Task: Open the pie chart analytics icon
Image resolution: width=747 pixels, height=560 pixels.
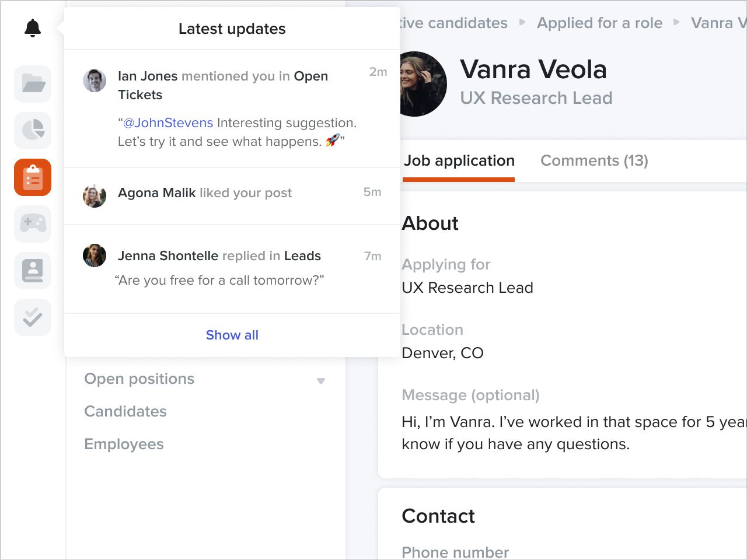Action: point(33,131)
